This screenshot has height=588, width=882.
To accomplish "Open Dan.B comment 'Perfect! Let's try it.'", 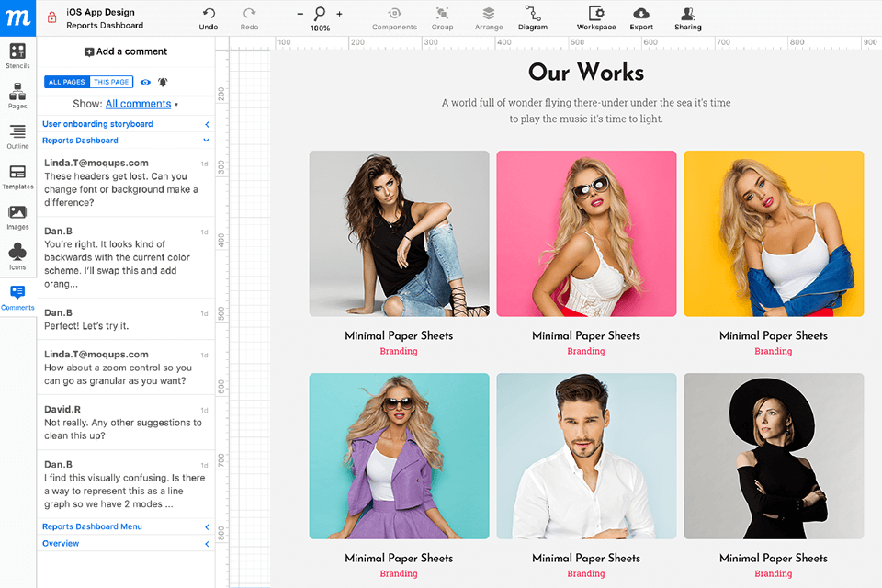I will coord(126,319).
